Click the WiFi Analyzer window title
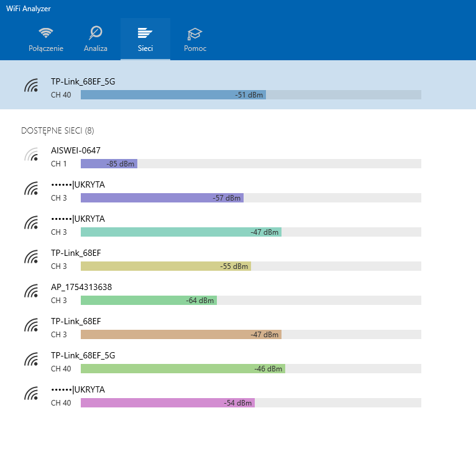 pos(29,9)
